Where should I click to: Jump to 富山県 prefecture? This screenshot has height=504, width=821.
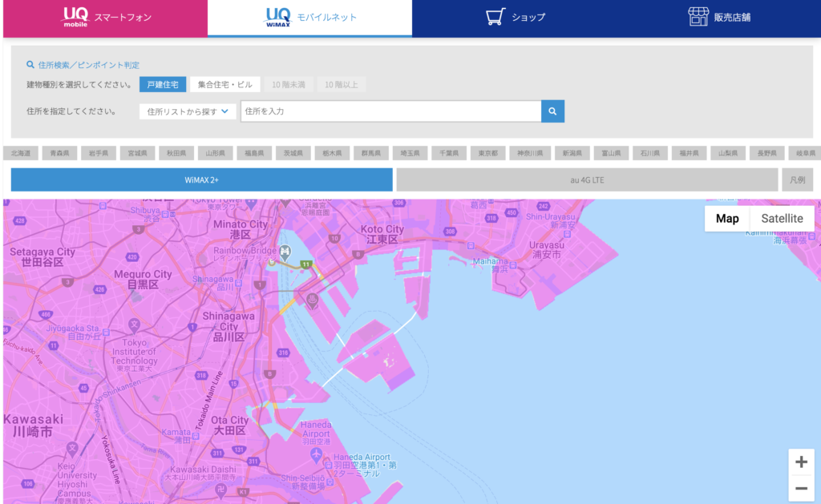coord(611,153)
